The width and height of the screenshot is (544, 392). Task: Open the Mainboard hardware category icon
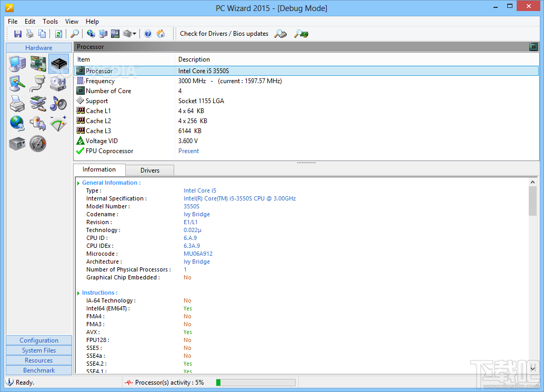coord(38,64)
